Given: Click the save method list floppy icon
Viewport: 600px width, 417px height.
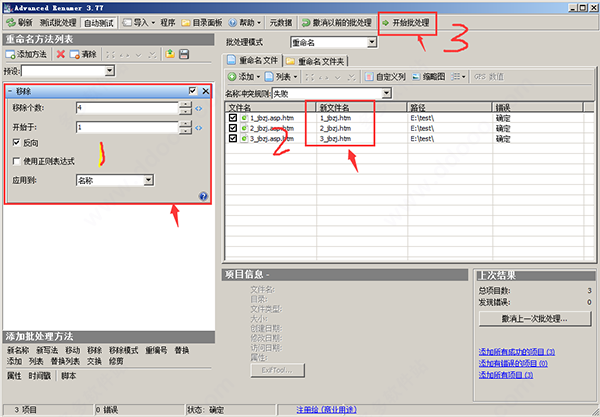Looking at the screenshot, I should [x=184, y=54].
